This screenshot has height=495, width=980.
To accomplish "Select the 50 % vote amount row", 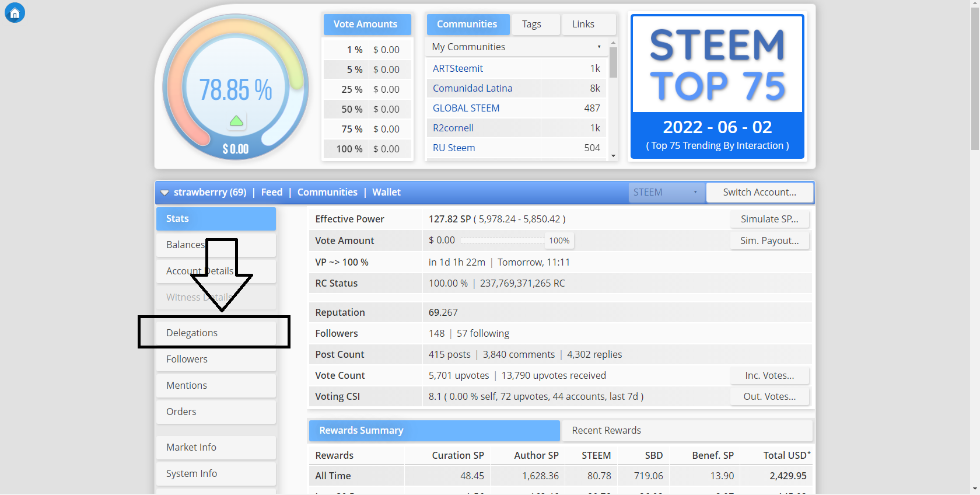I will pyautogui.click(x=367, y=109).
